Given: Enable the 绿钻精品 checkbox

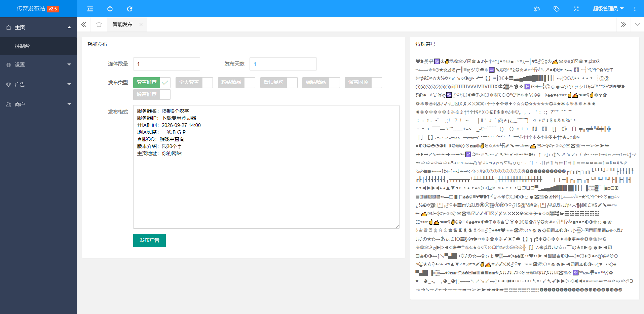Looking at the screenshot, I should coord(321,82).
